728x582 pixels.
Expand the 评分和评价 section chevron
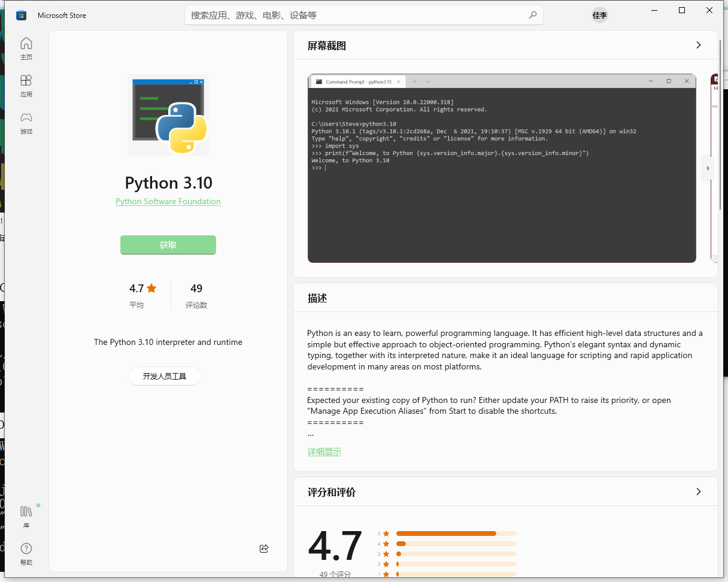[698, 492]
